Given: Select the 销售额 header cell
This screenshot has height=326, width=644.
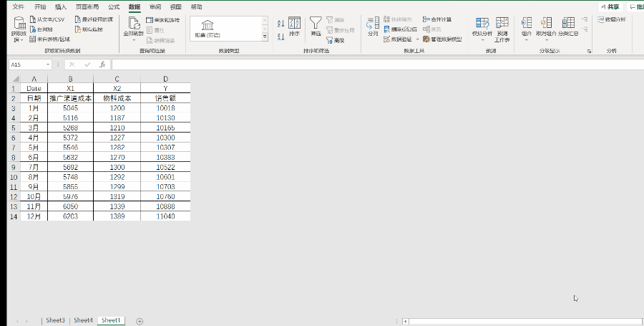Looking at the screenshot, I should click(165, 98).
